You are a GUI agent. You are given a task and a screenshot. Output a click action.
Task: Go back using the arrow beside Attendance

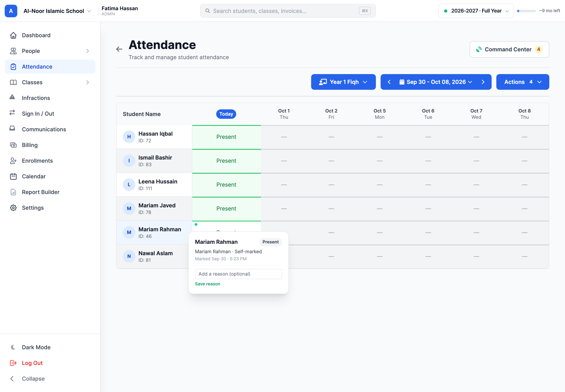[x=119, y=49]
